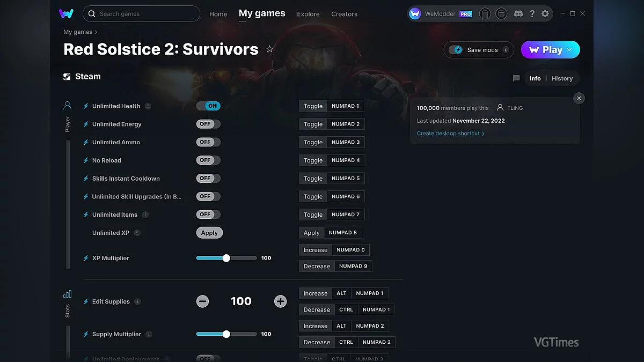The width and height of the screenshot is (644, 362).
Task: Enable Skills Instant Cooldown toggle
Action: [x=208, y=178]
